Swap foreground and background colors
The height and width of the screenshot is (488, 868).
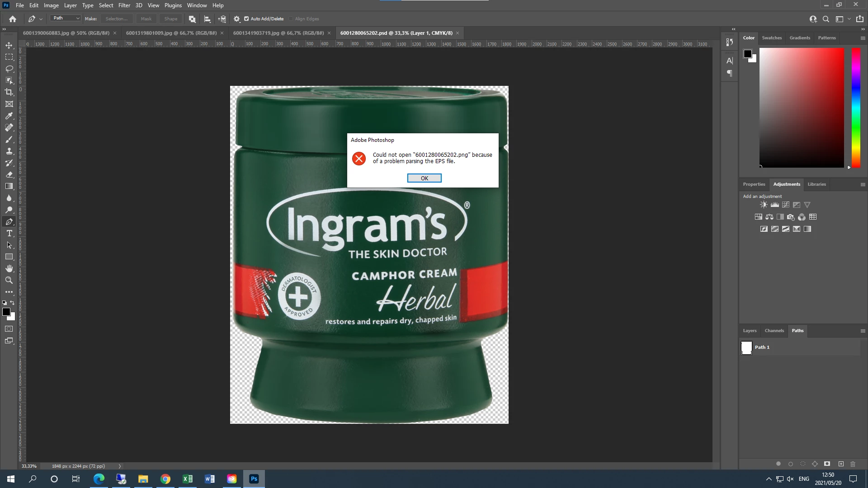click(x=12, y=303)
